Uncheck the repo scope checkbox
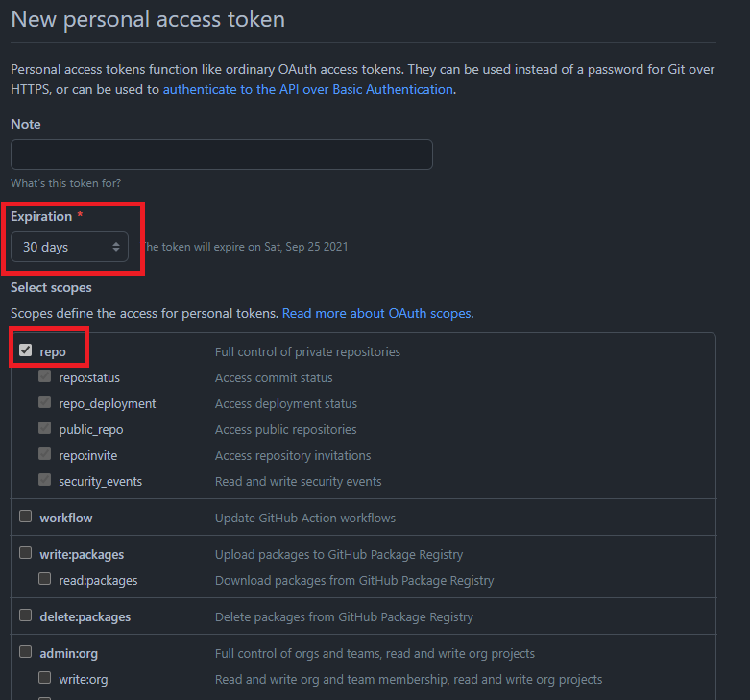 coord(26,350)
